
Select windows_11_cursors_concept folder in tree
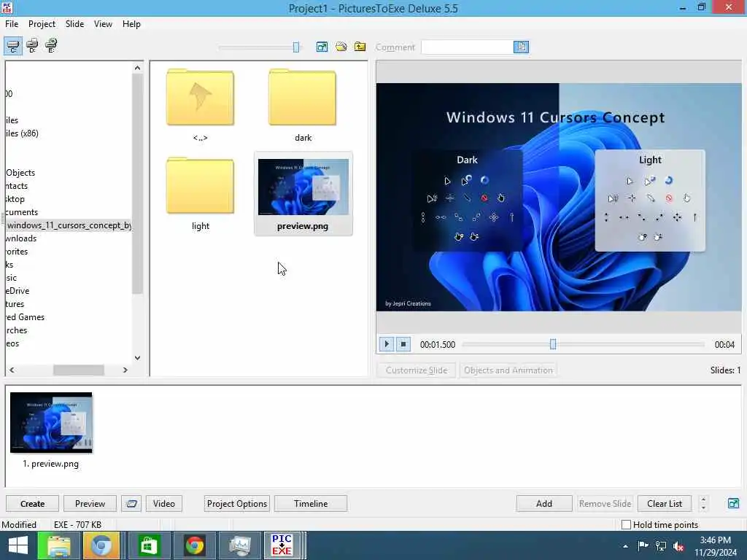(x=69, y=225)
